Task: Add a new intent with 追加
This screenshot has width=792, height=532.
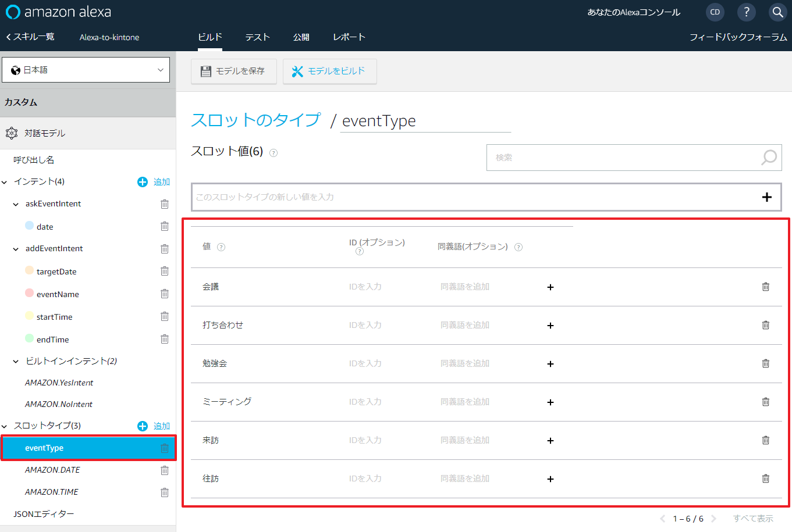Action: [154, 182]
